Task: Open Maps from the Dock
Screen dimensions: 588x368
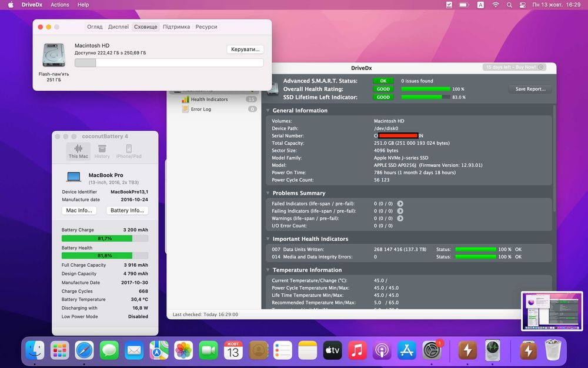Action: pyautogui.click(x=159, y=351)
